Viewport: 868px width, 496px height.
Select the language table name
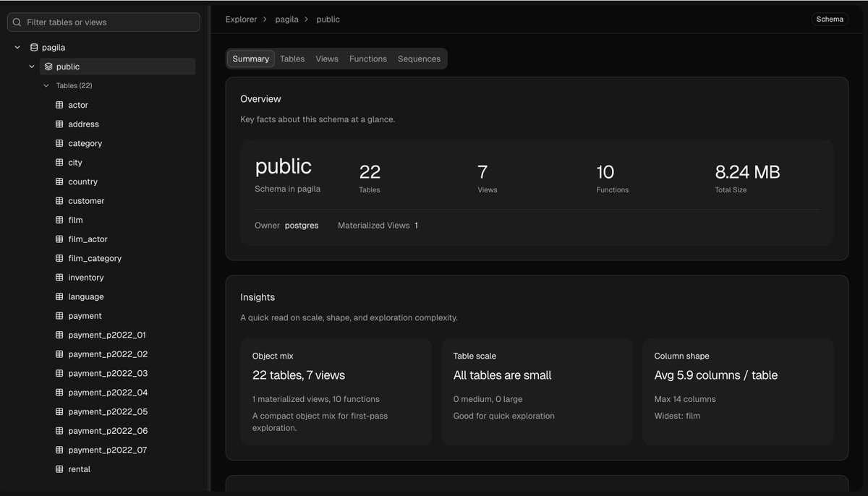pyautogui.click(x=86, y=296)
